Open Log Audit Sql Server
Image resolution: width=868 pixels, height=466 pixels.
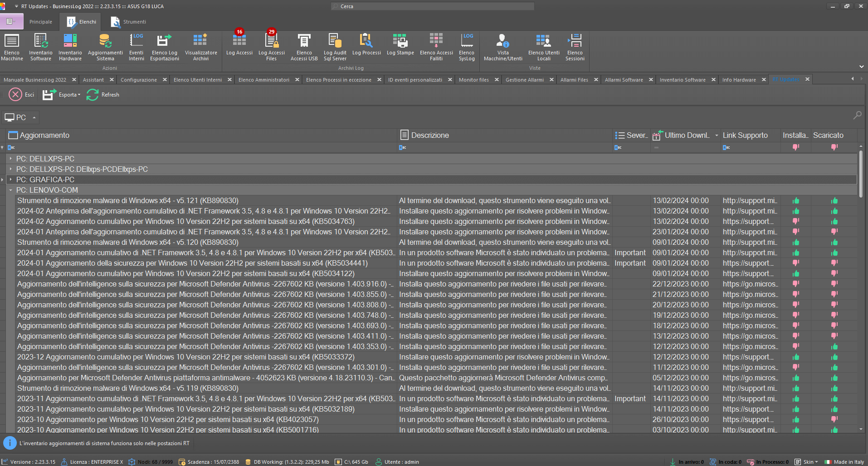click(x=335, y=47)
